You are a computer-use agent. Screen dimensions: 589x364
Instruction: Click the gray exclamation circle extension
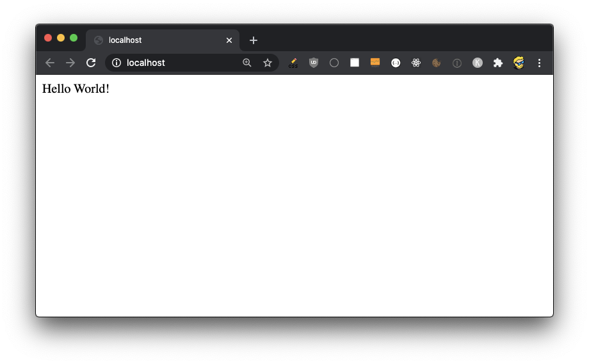coord(457,63)
